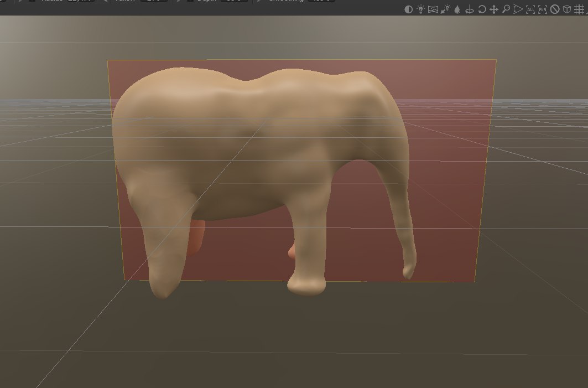Toggle the cube perspective projection icon
This screenshot has width=588, height=388.
(567, 9)
